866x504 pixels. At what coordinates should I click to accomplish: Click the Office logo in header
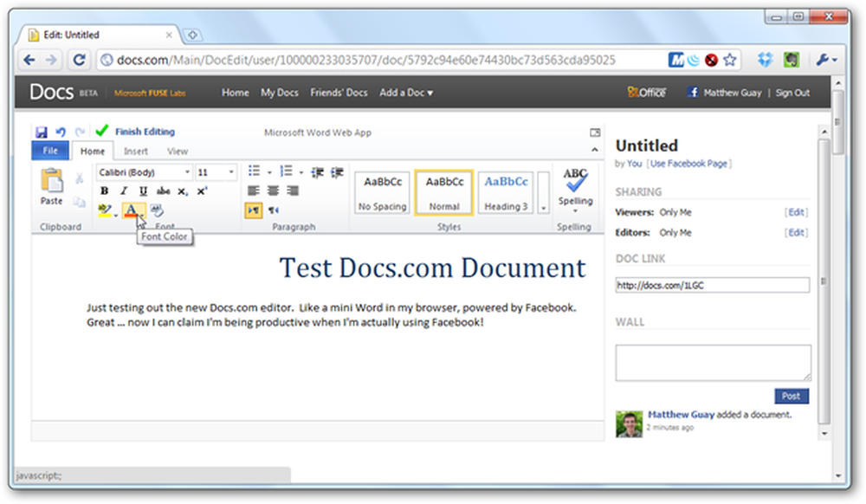647,92
